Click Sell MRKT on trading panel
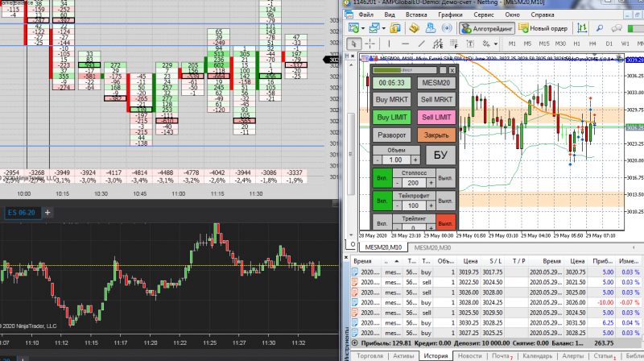Image resolution: width=644 pixels, height=361 pixels. pyautogui.click(x=436, y=99)
